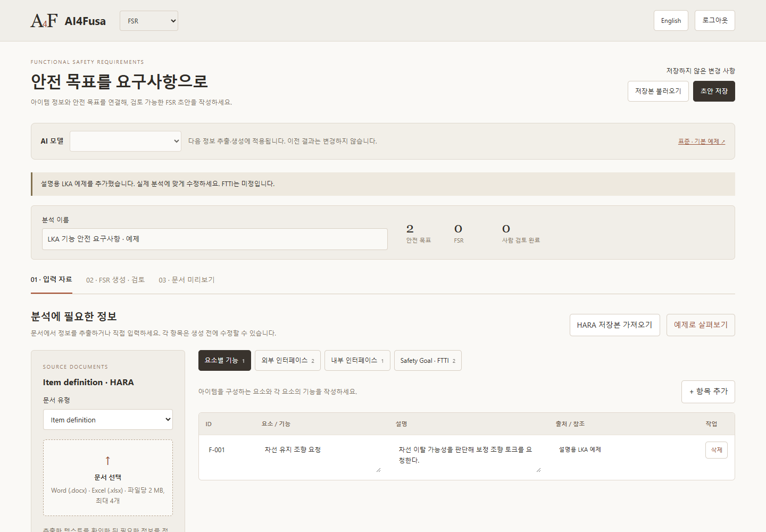Edit the 차선 유지 조향 요청 element field
This screenshot has width=766, height=532.
(x=321, y=458)
